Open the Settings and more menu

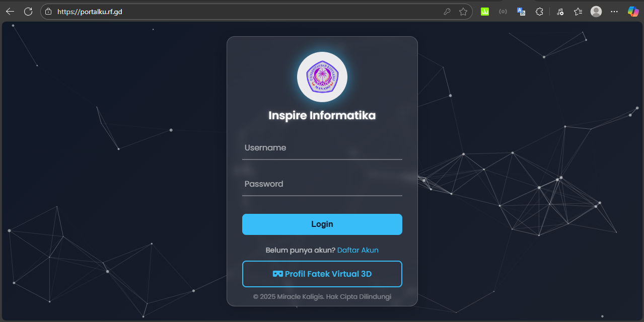614,11
